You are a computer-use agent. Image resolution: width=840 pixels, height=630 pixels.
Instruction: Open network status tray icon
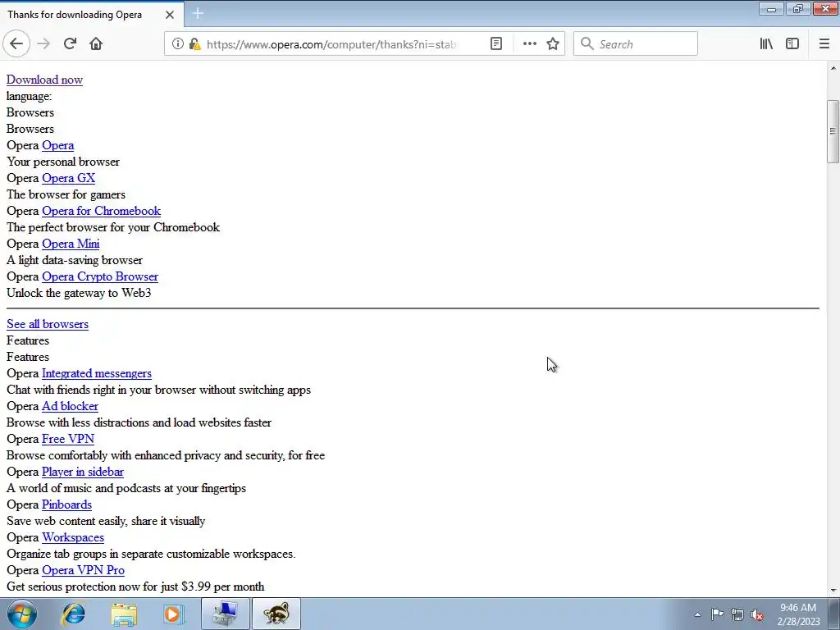coord(737,614)
